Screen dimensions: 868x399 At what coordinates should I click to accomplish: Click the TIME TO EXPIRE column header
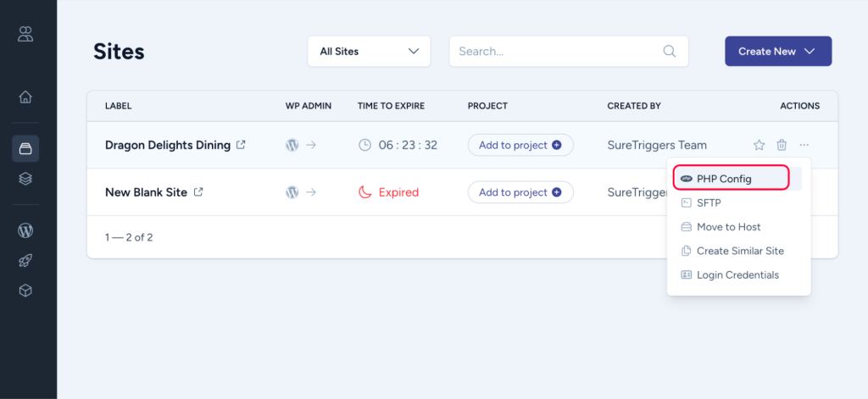click(391, 106)
